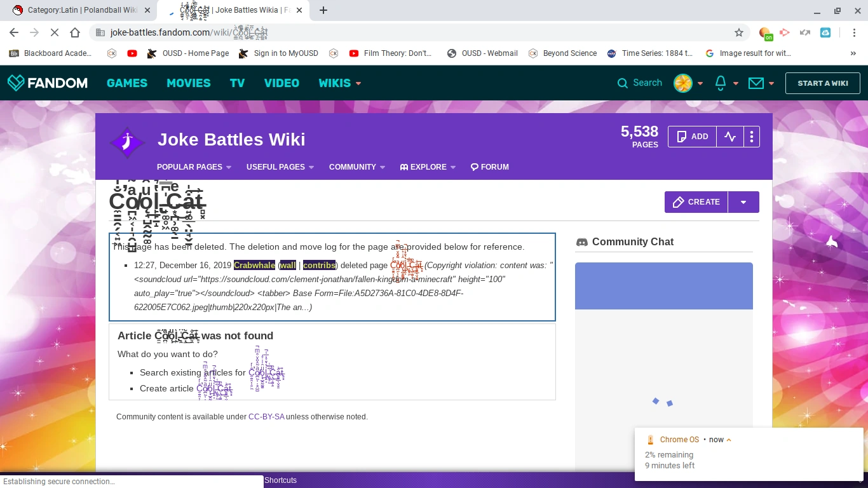Open Crabwhale's wall link
This screenshot has height=488, width=868.
(288, 265)
